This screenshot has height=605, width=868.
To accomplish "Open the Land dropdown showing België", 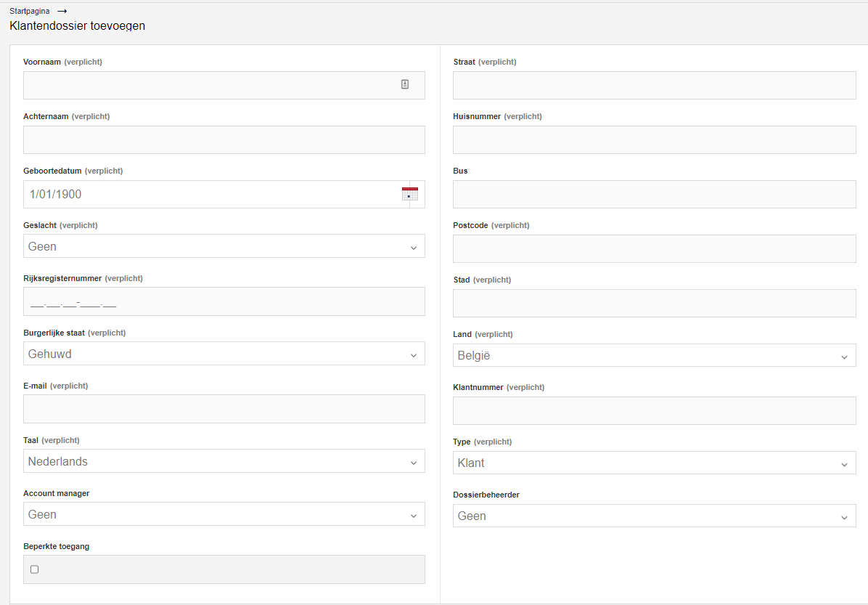I will (654, 356).
